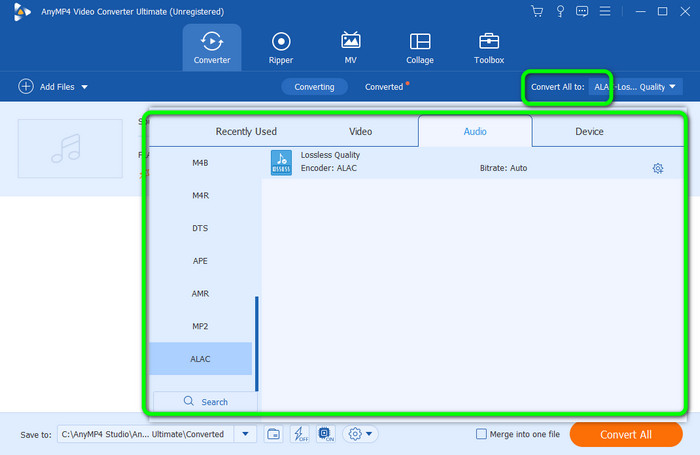Open the Collage module
Screen dimensions: 700x455
tap(420, 47)
